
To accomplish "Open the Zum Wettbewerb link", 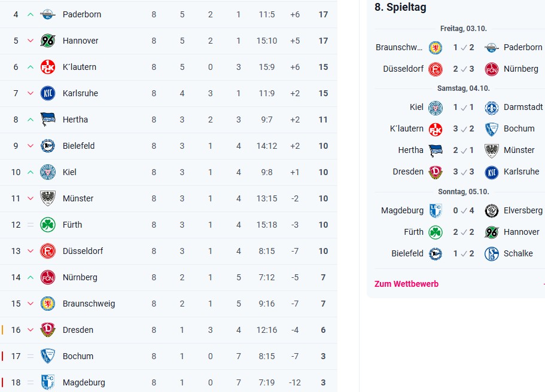I will pos(406,284).
